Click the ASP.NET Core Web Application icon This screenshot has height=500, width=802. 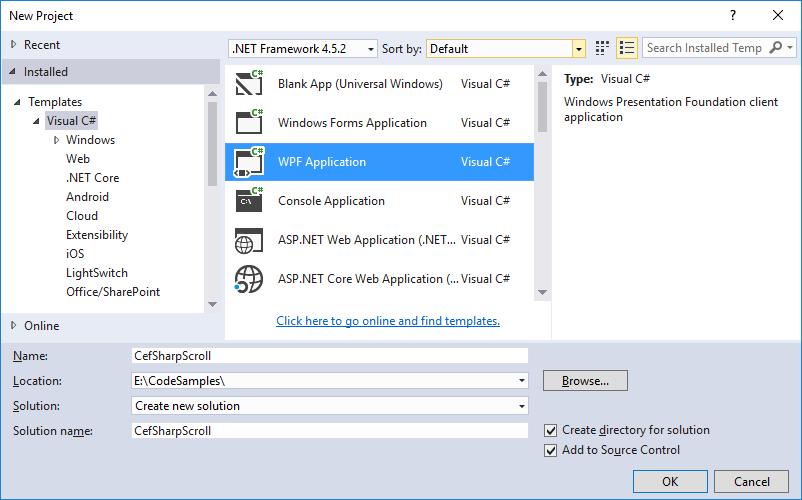(x=249, y=279)
